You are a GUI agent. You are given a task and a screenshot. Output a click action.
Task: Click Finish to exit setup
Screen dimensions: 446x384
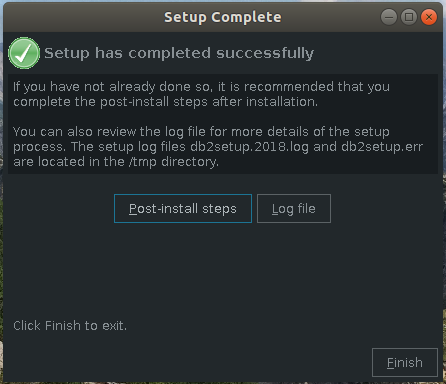405,362
